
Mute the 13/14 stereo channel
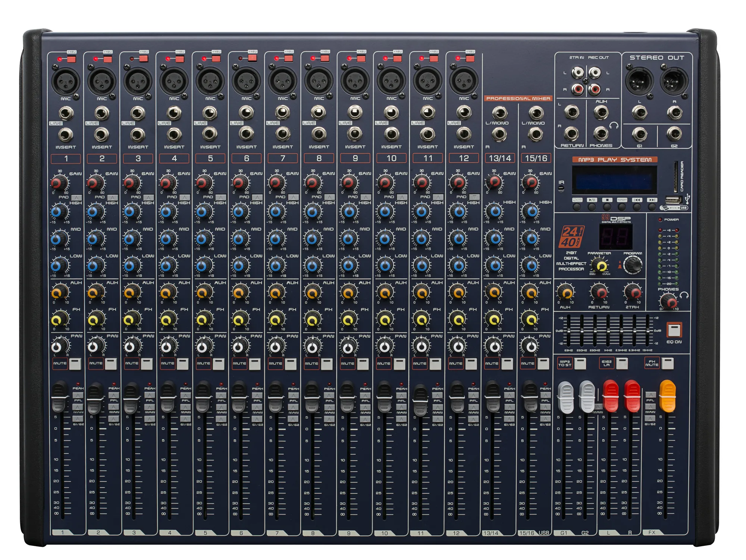pos(507,364)
